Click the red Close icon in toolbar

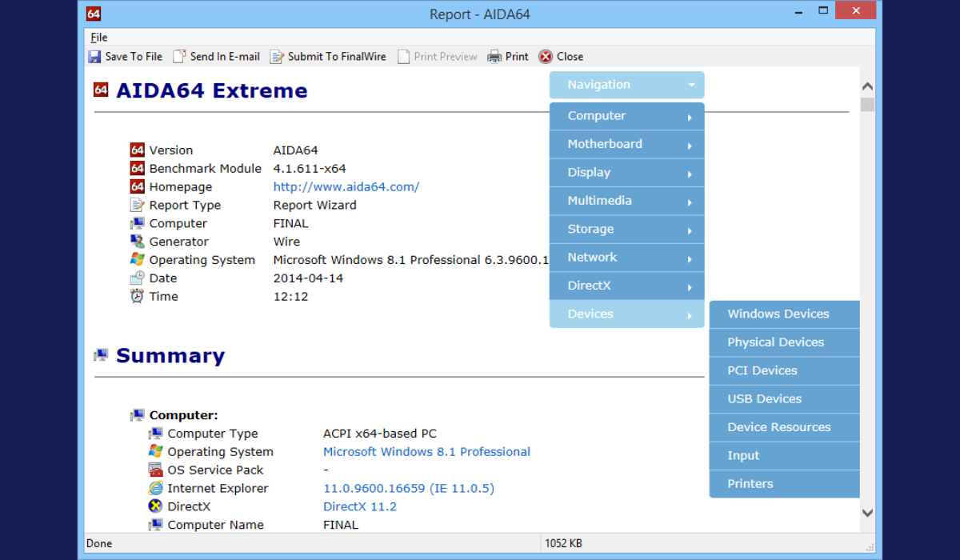[x=546, y=57]
